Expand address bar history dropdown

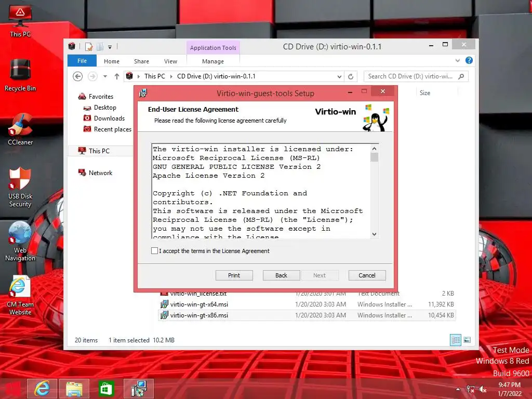pos(339,77)
